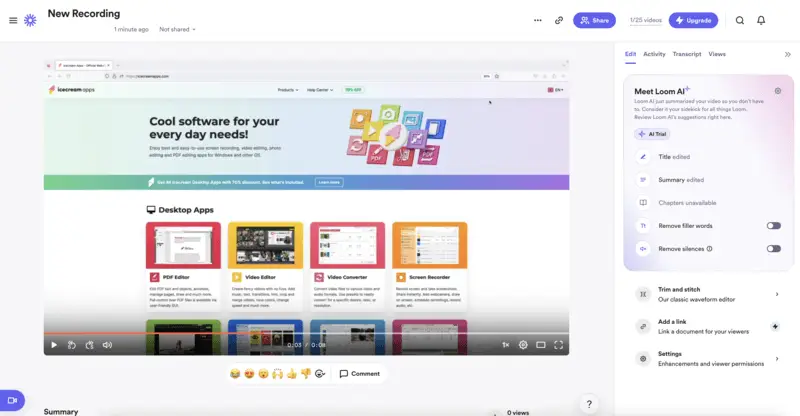This screenshot has width=800, height=416.
Task: React with the thumbs up emoji
Action: tap(292, 374)
